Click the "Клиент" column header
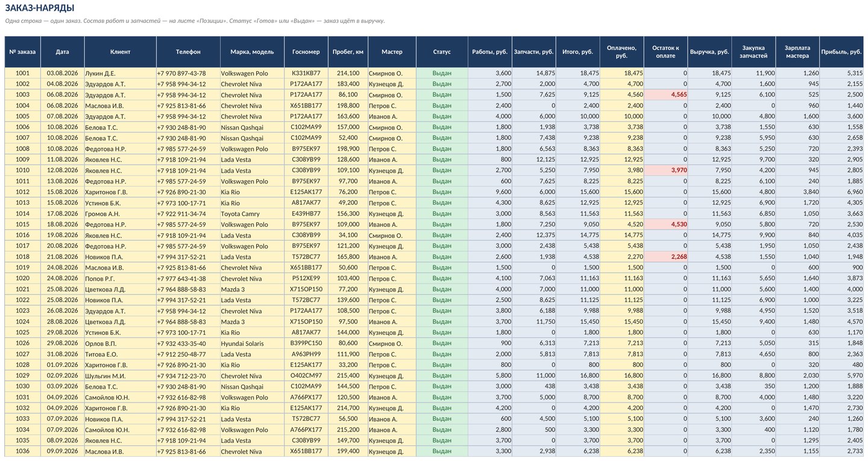This screenshot has height=461, width=868. tap(120, 52)
